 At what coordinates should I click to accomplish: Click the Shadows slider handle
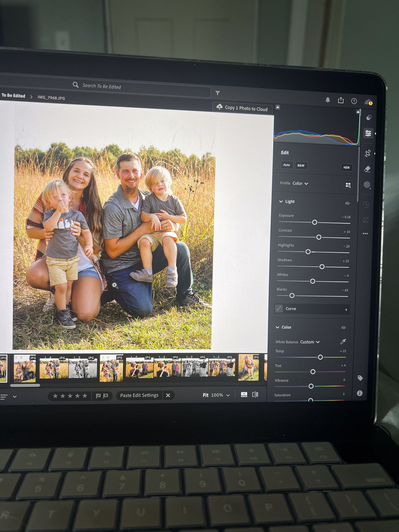322,267
